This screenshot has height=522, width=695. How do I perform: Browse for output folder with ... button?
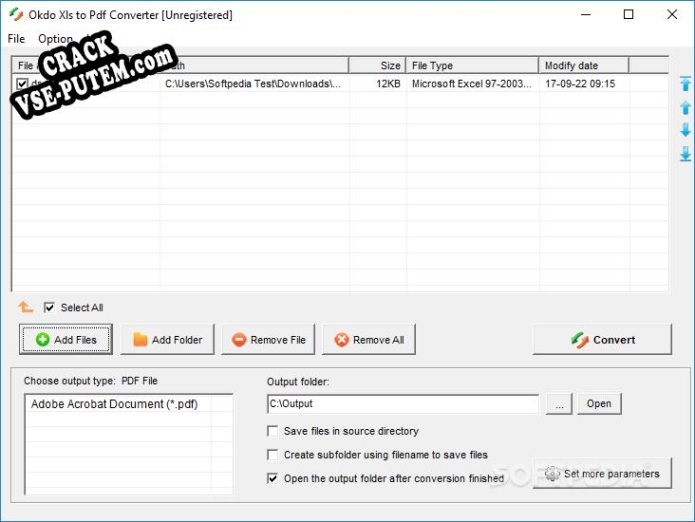click(x=559, y=404)
